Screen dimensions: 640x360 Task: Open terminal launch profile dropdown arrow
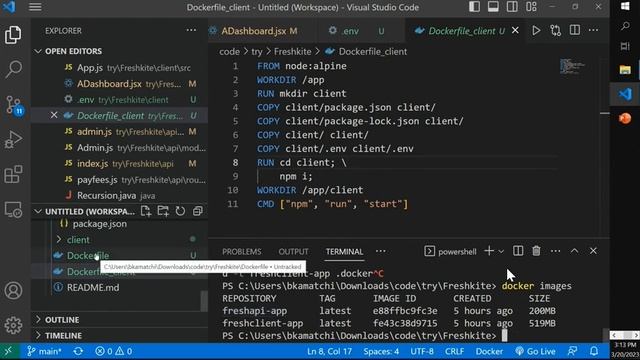501,251
